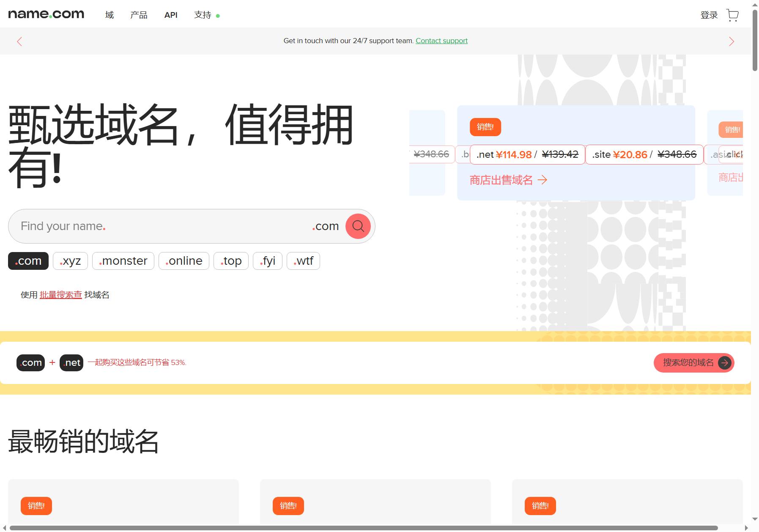Select the .online TLD chip

(184, 261)
